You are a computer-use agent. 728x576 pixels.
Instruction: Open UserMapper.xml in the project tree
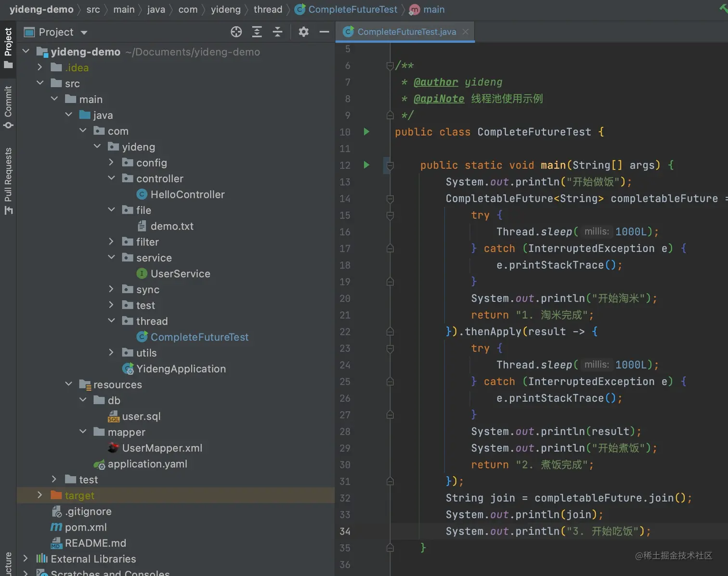[162, 448]
